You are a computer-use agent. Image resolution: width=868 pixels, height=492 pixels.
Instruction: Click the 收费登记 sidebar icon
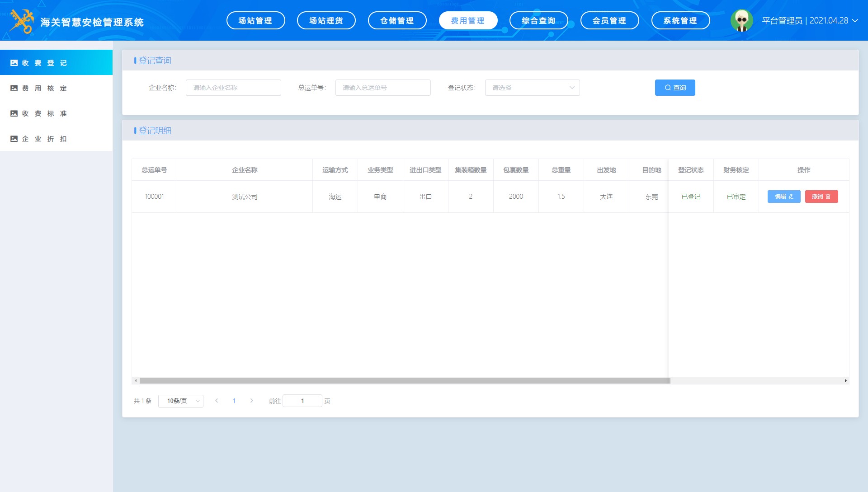tap(14, 63)
